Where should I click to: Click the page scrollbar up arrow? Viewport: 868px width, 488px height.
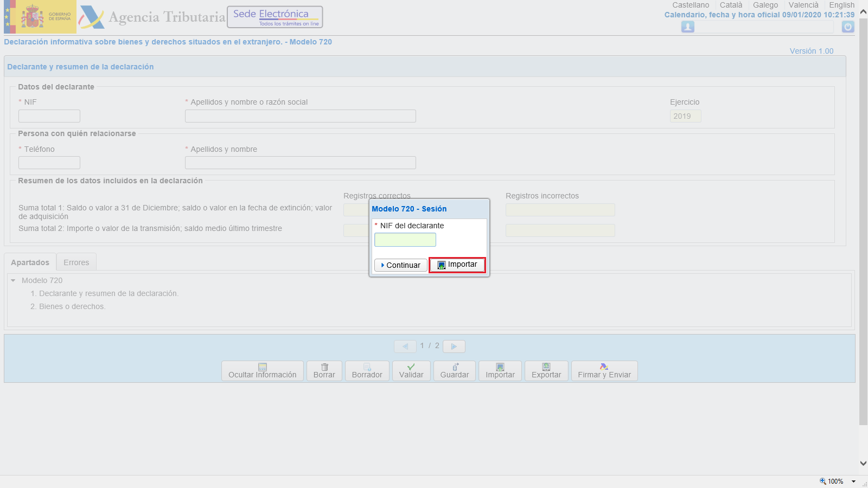863,12
